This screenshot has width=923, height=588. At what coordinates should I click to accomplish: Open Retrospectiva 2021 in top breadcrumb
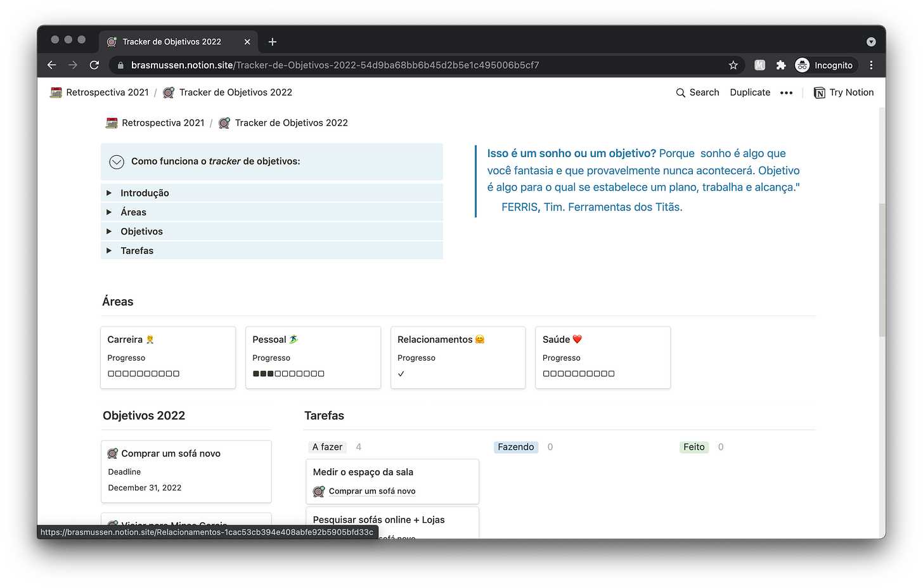(100, 93)
